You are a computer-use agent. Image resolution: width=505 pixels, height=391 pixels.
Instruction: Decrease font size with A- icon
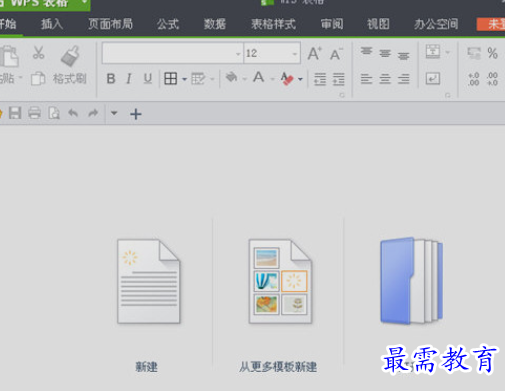(336, 54)
